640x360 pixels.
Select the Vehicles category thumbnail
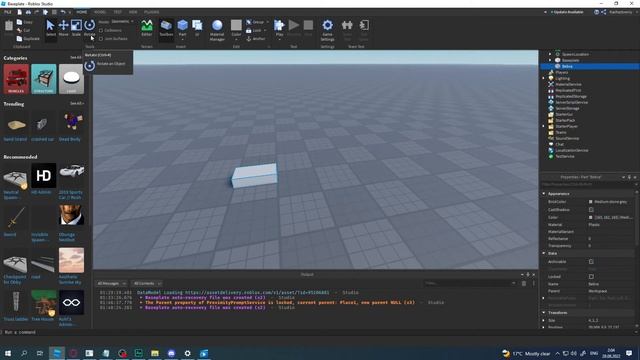tap(16, 79)
